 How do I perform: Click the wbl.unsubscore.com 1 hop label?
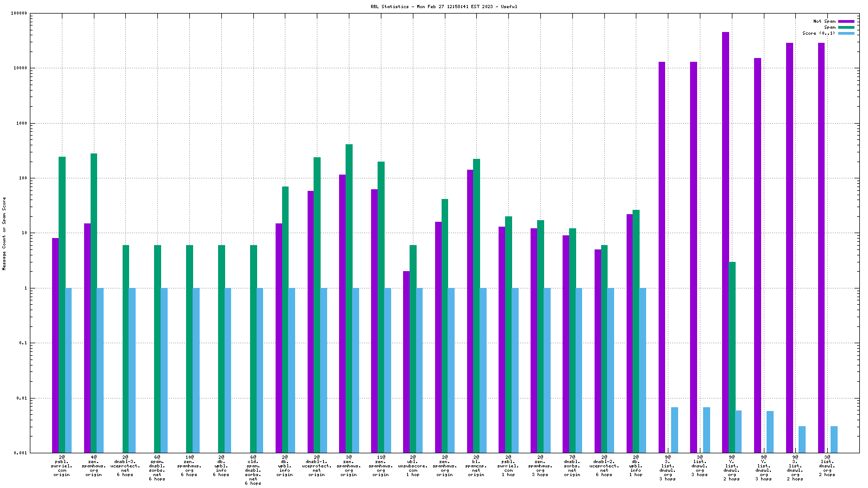tap(413, 466)
